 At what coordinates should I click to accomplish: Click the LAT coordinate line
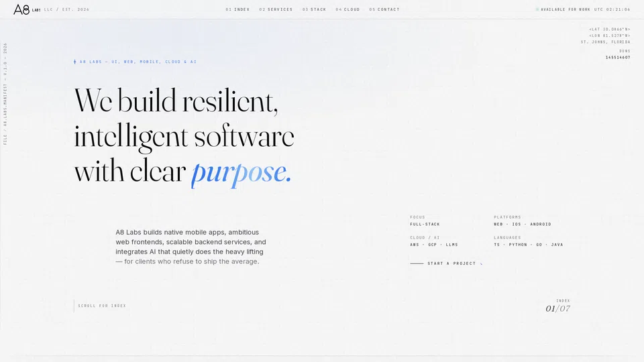[610, 29]
